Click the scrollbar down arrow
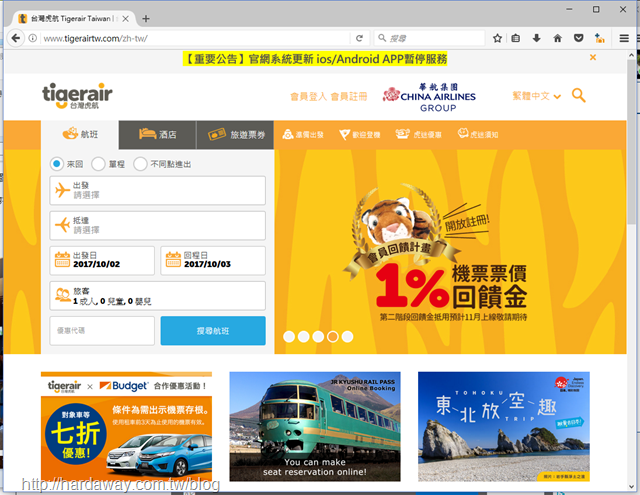 coord(631,487)
